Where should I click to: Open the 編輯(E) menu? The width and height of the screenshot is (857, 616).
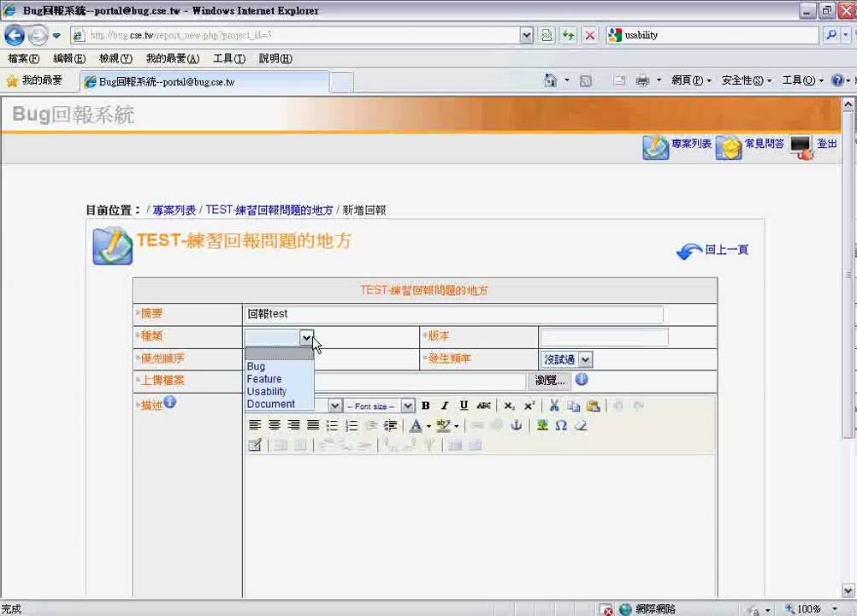(69, 58)
